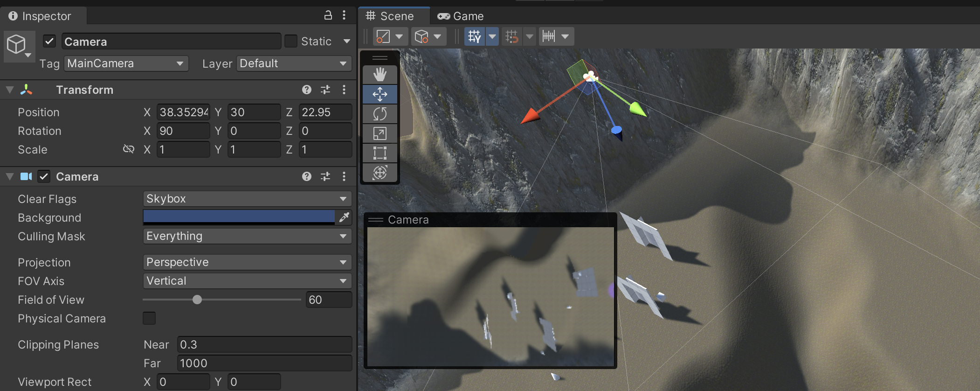Open the Tag MainCamera dropdown
Viewport: 980px width, 391px height.
coord(126,63)
